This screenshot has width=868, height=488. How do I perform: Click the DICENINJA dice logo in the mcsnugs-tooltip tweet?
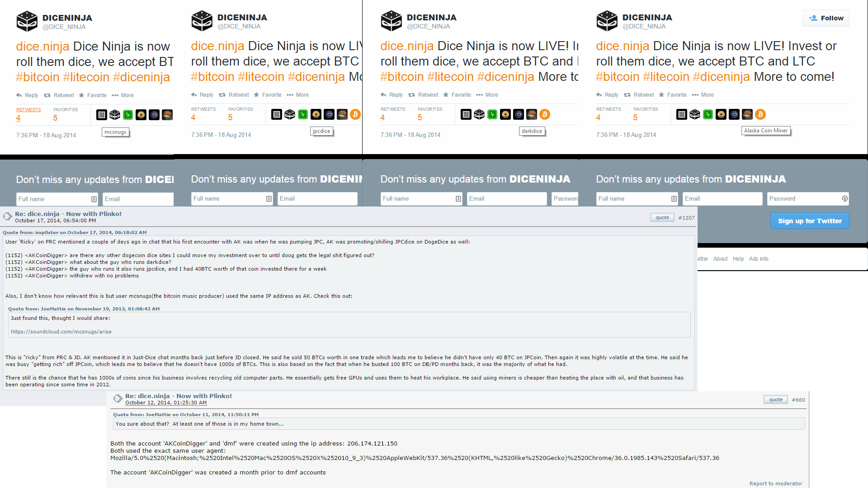click(27, 21)
